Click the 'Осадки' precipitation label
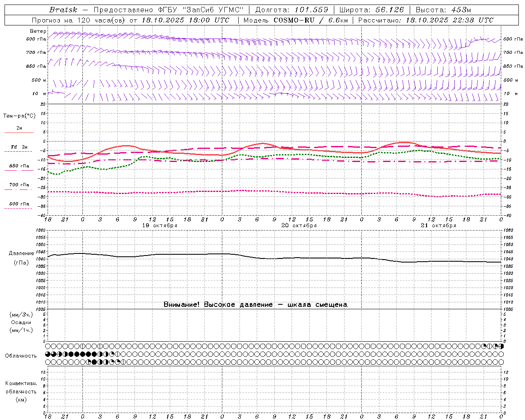Viewport: 525px width, 420px height. pyautogui.click(x=21, y=322)
